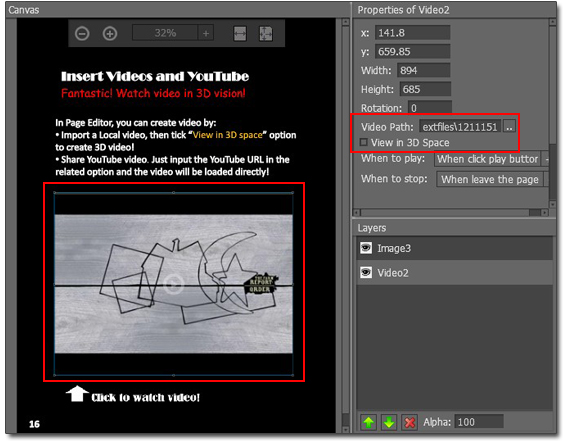Zoom in with the plus magnifier icon
565x446 pixels.
[x=110, y=34]
